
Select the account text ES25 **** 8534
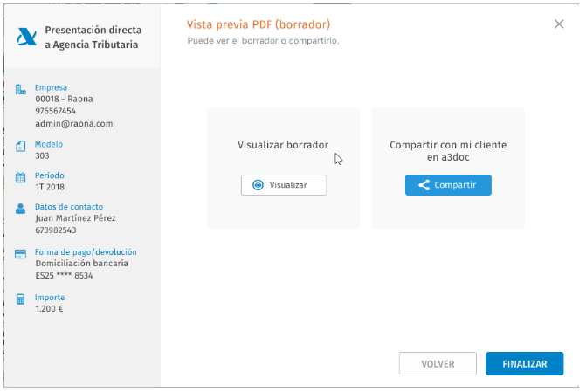point(64,276)
